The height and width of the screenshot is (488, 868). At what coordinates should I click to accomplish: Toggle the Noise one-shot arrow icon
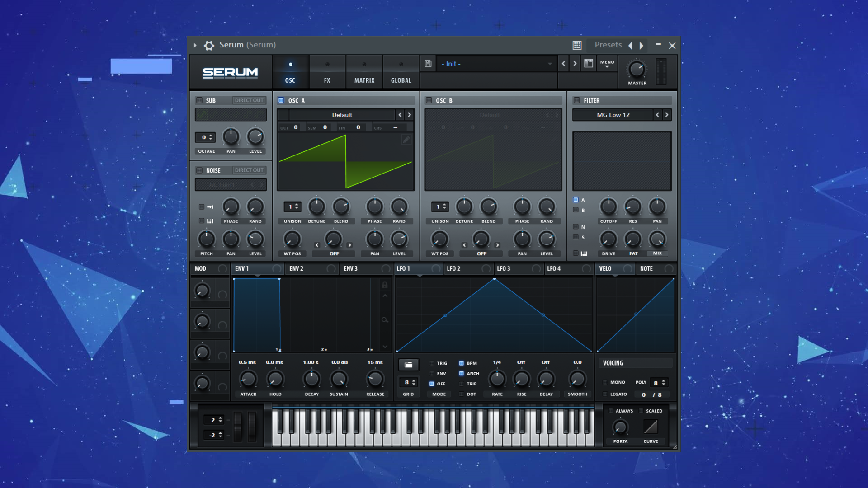click(x=210, y=207)
